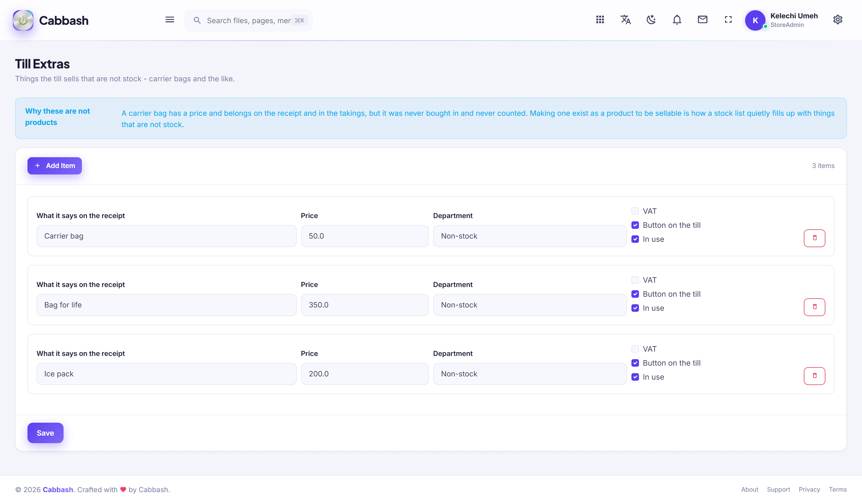Screen dimensions: 862x504
Task: Edit the 200.0 price field
Action: point(365,374)
